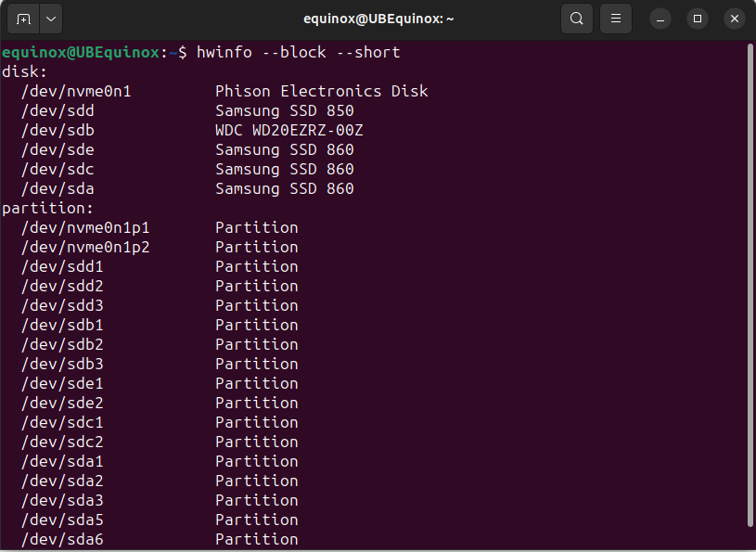The width and height of the screenshot is (756, 552).
Task: Click Samsung SSD 860 beside /dev/sda
Action: (285, 188)
